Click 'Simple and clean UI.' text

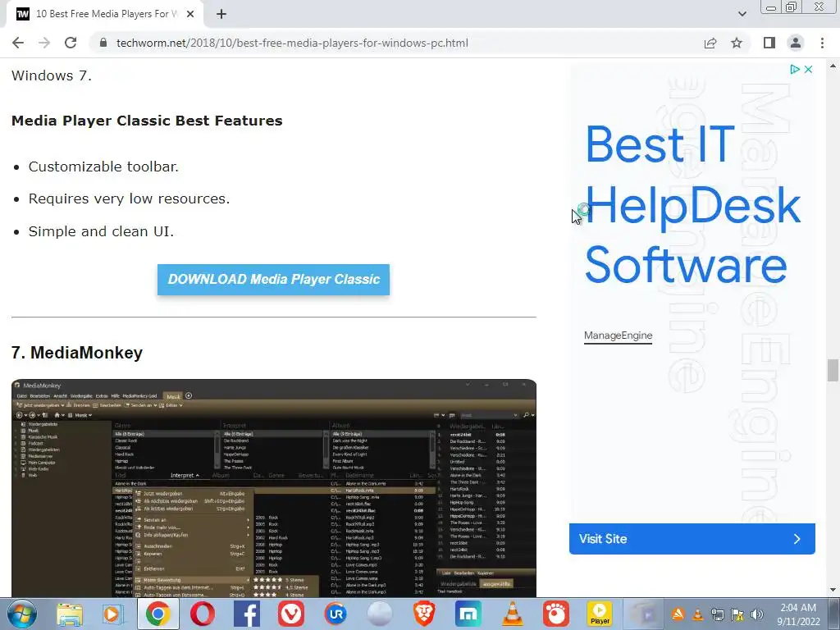point(101,231)
